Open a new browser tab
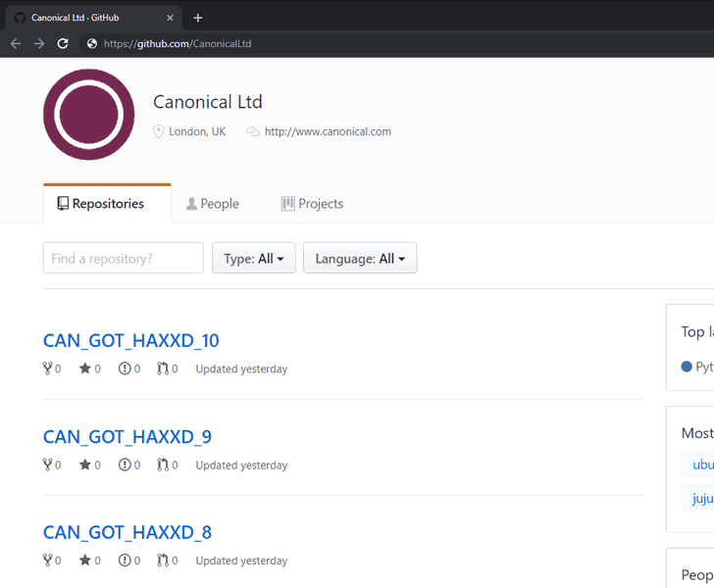This screenshot has width=714, height=588. tap(198, 18)
